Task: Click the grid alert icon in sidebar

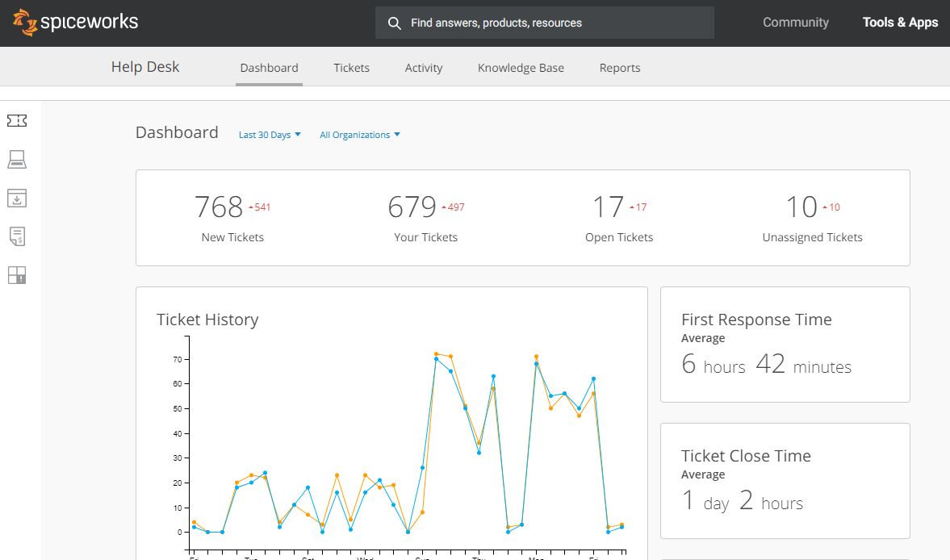Action: [x=17, y=275]
